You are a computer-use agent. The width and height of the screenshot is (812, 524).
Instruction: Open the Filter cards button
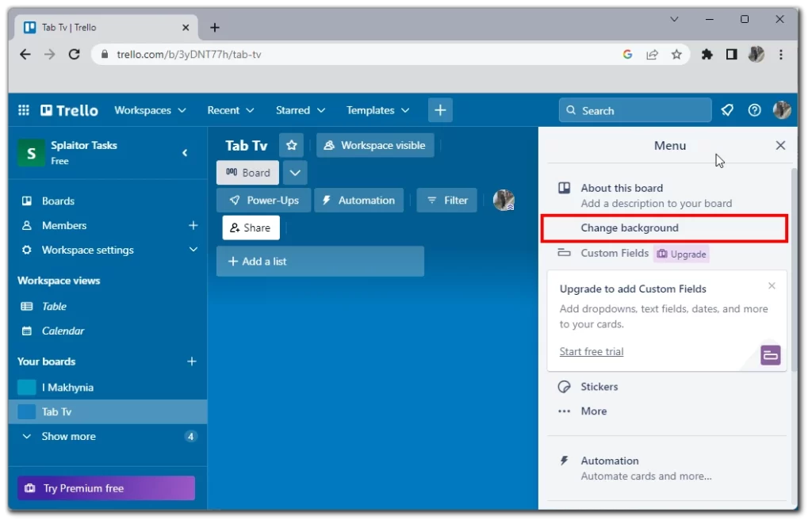coord(447,201)
